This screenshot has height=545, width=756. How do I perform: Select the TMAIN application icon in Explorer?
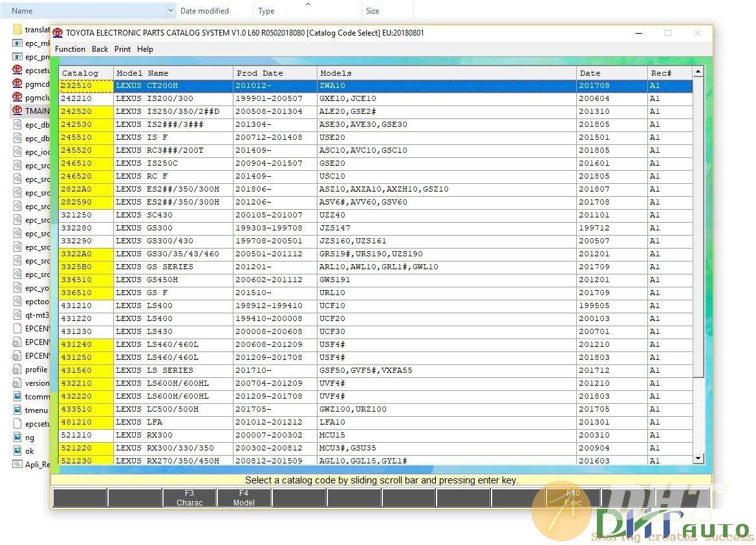pyautogui.click(x=17, y=111)
